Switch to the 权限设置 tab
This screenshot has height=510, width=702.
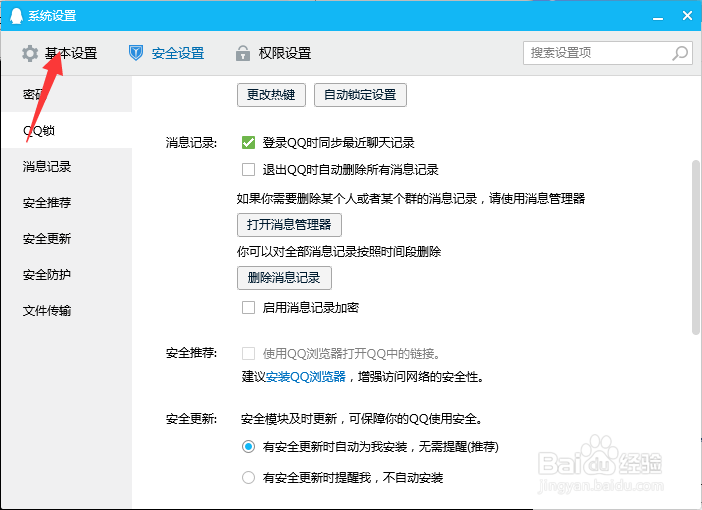(285, 53)
